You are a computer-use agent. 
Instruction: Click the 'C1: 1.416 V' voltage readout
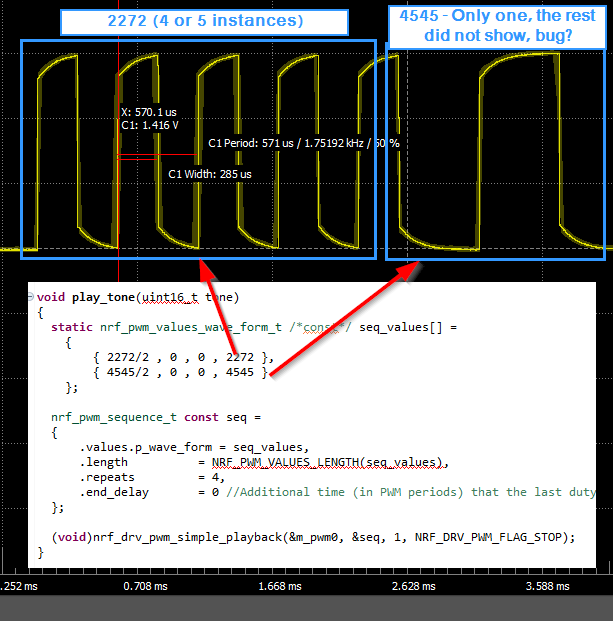pyautogui.click(x=150, y=126)
